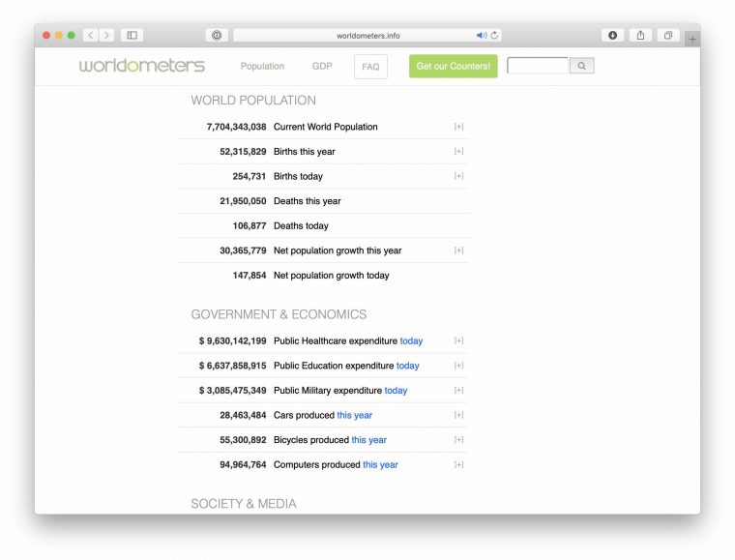
Task: Toggle the Safari sidebar button
Action: coord(132,35)
